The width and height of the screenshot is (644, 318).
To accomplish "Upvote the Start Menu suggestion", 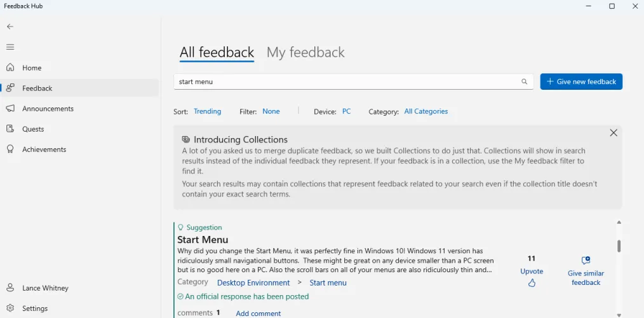I will pos(532,282).
